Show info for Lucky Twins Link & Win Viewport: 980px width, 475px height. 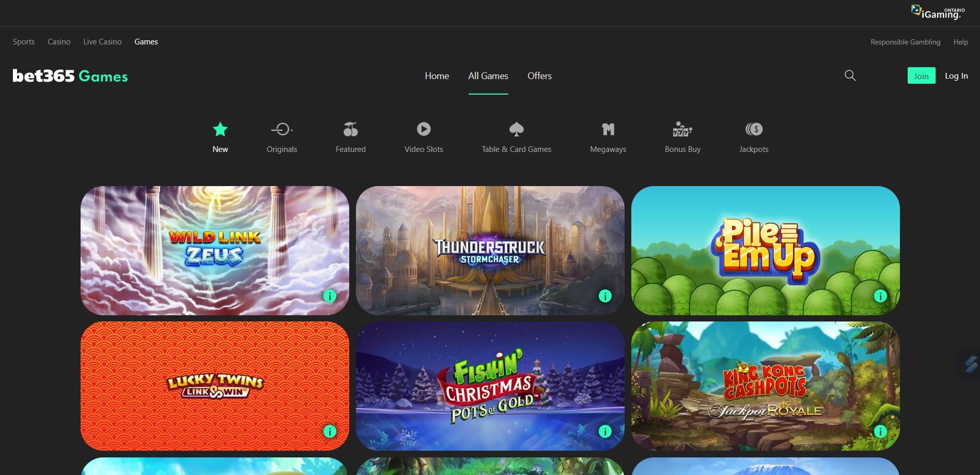click(x=330, y=432)
